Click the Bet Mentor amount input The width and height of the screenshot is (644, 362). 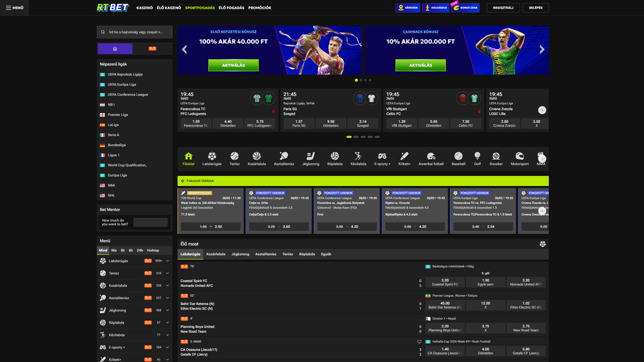coord(150,222)
